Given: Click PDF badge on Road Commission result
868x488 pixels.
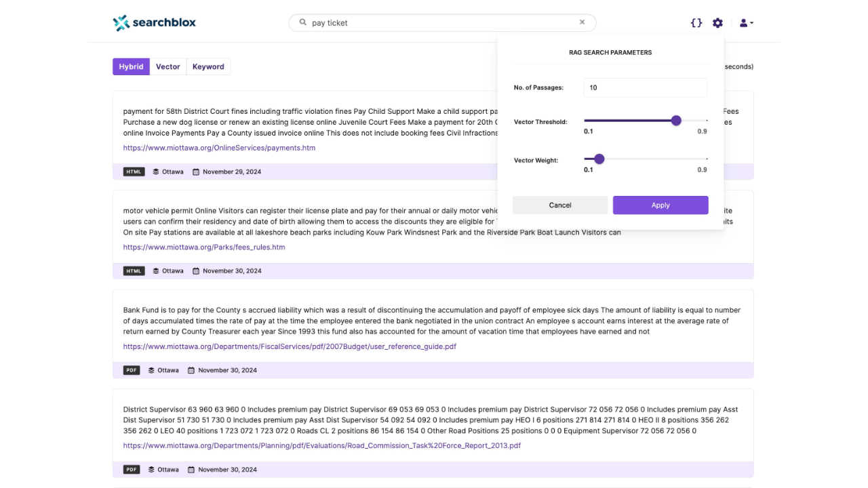Looking at the screenshot, I should 132,470.
